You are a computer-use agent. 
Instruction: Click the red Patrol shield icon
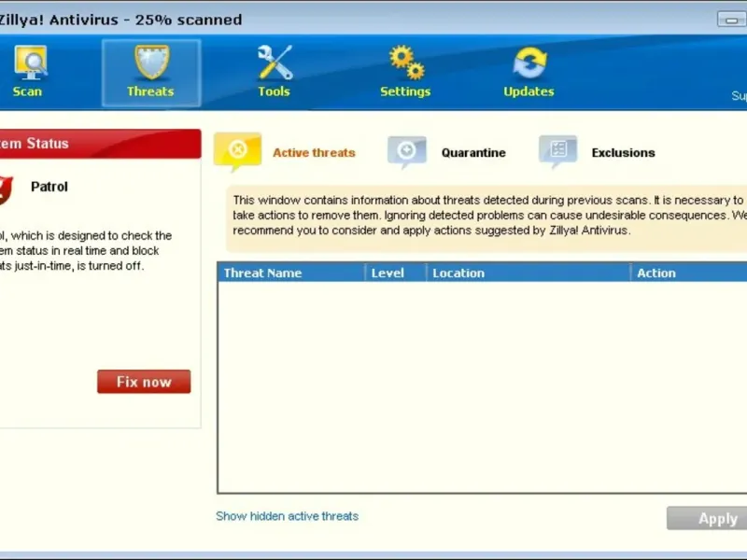[x=6, y=190]
